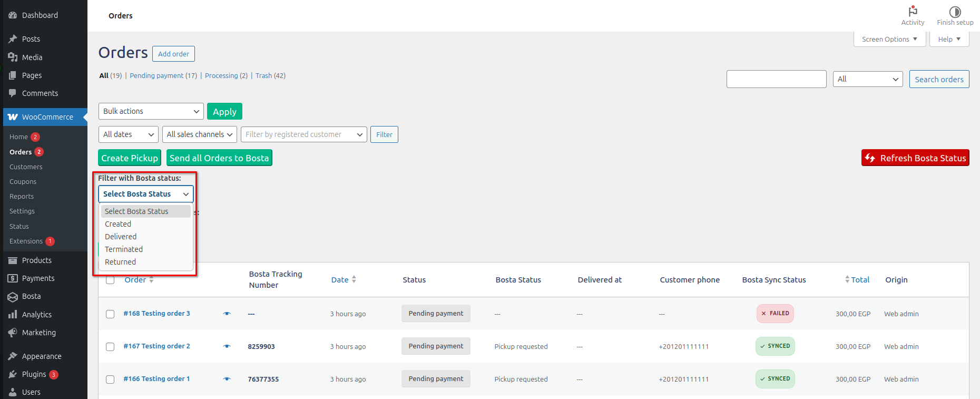The width and height of the screenshot is (980, 399).
Task: Choose Created from Bosta status list
Action: (x=146, y=224)
